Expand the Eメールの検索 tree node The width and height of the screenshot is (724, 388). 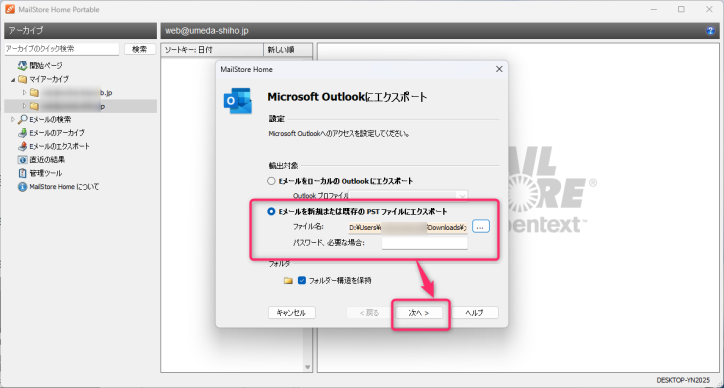click(x=13, y=120)
